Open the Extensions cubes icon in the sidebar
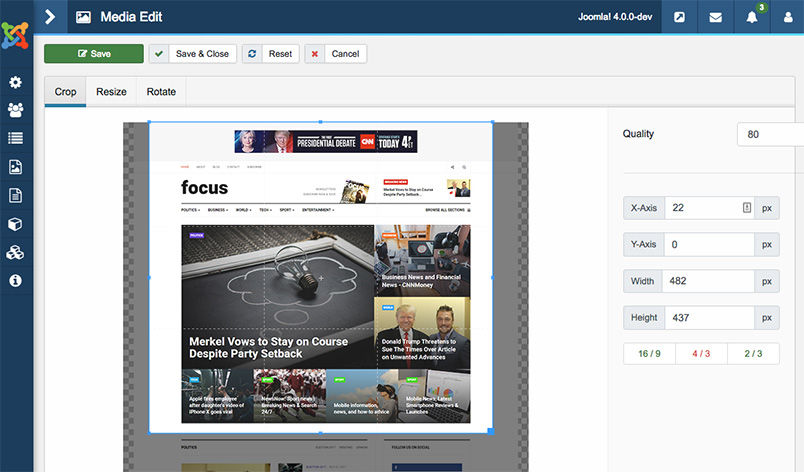The width and height of the screenshot is (804, 472). pos(16,252)
